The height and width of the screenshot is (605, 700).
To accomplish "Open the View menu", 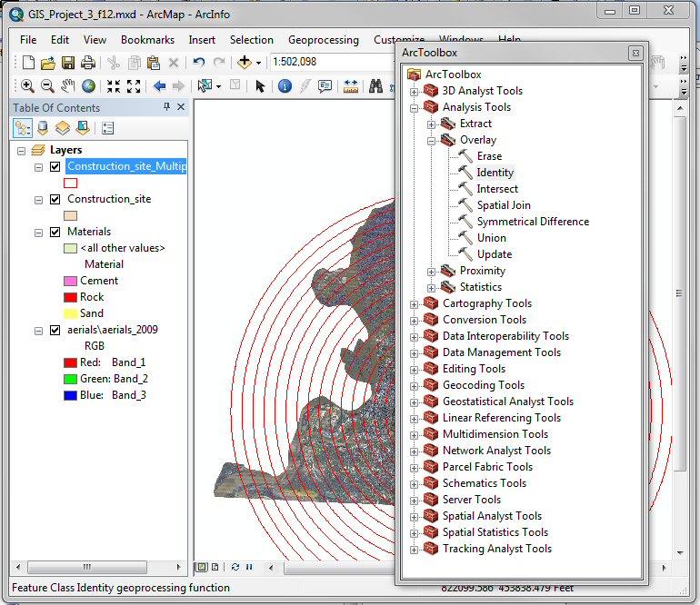I will tap(95, 40).
